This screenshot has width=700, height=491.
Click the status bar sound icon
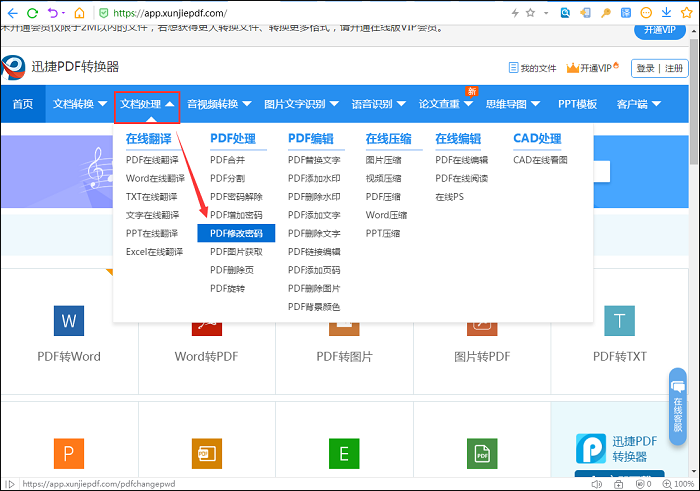[596, 484]
